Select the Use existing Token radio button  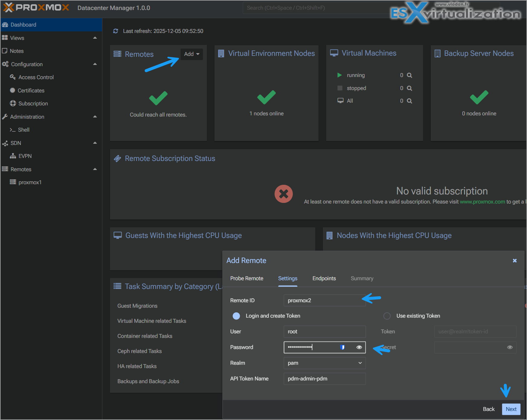click(x=387, y=316)
